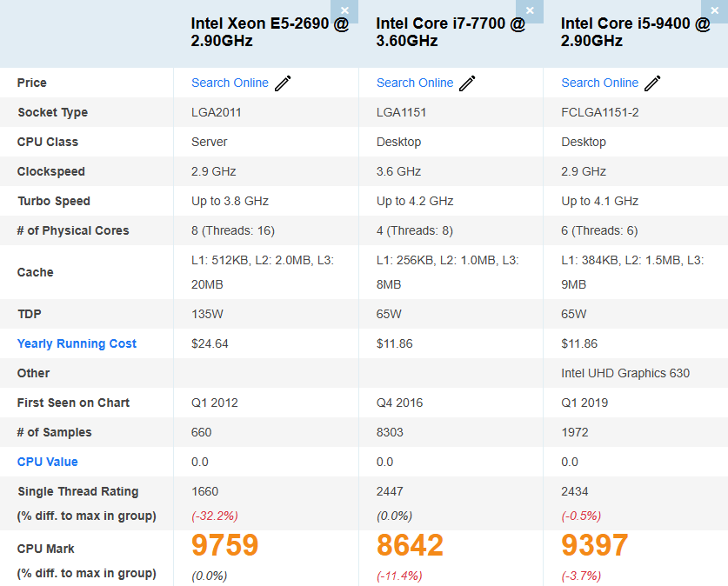Click the 8642 CPU Mark score
The height and width of the screenshot is (586, 728).
(x=410, y=545)
